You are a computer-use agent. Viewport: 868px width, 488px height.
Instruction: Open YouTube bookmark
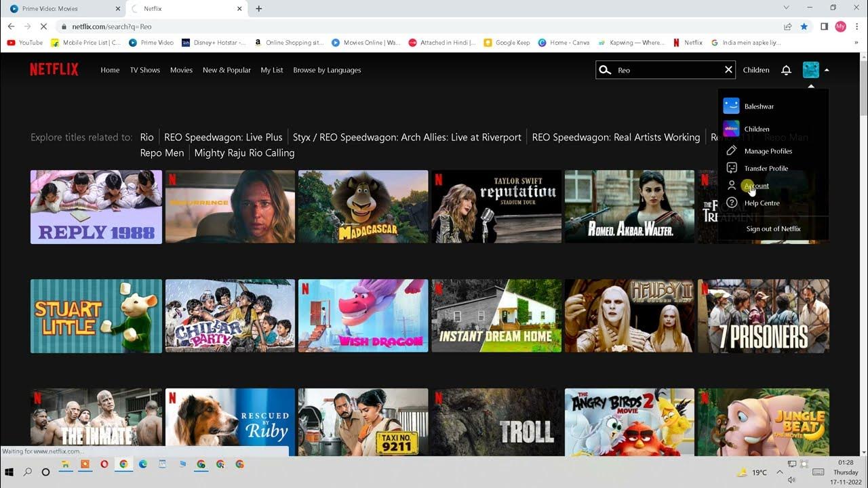coord(25,43)
